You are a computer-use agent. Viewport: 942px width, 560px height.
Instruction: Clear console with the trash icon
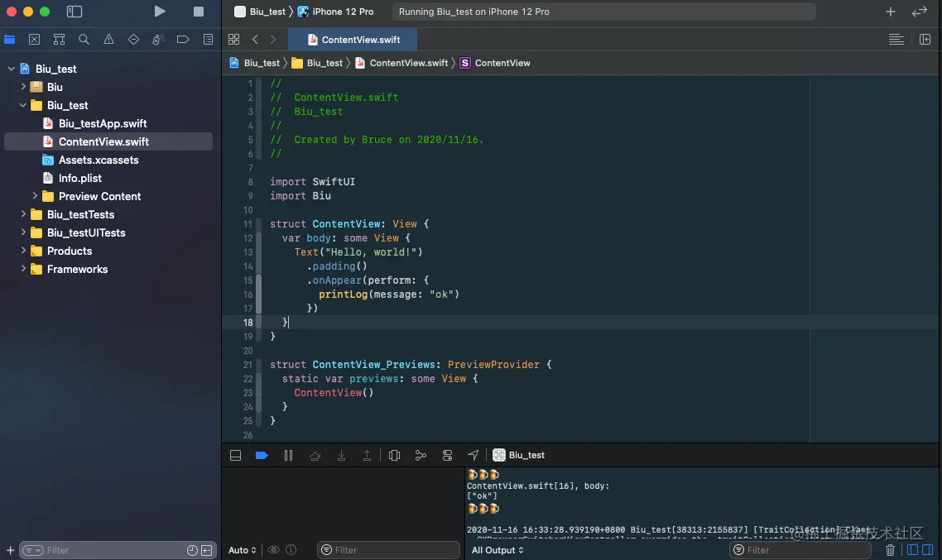[x=891, y=550]
